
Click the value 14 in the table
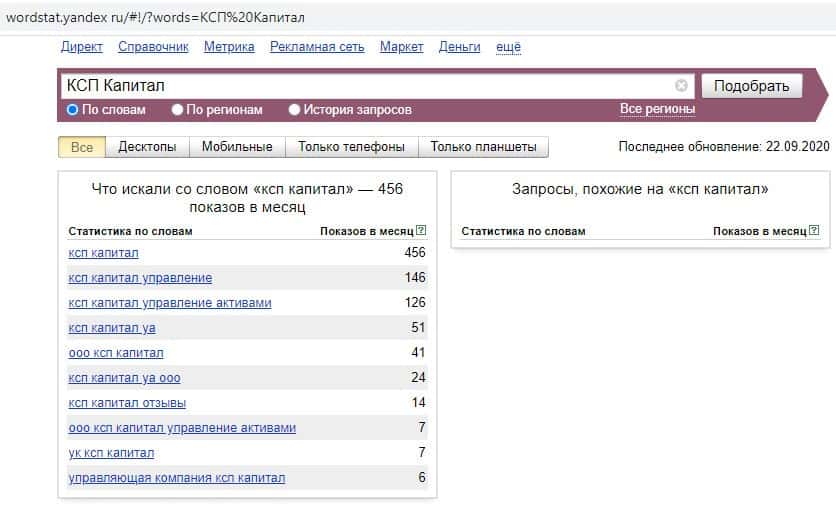(x=418, y=403)
